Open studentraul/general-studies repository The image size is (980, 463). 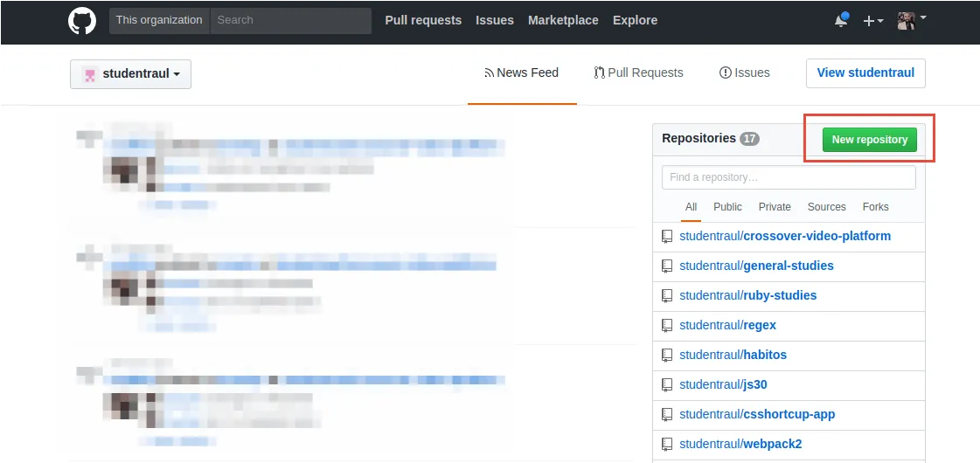(x=756, y=266)
